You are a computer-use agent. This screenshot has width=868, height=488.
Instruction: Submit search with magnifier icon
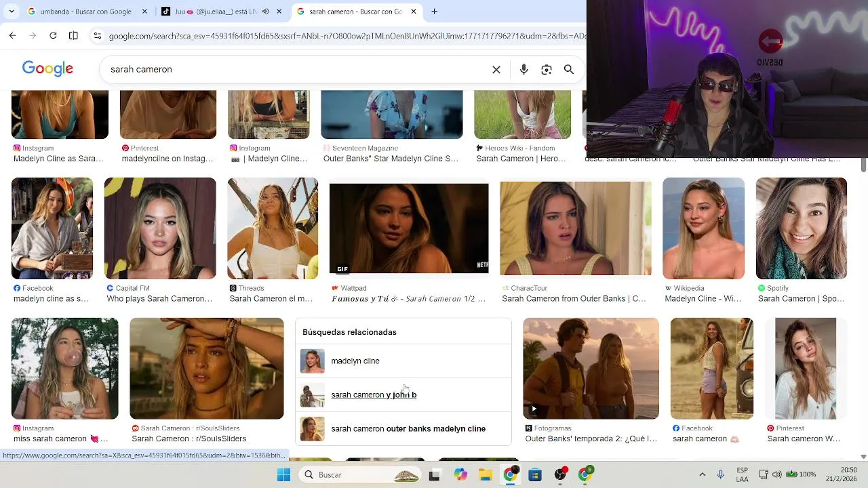click(x=569, y=69)
